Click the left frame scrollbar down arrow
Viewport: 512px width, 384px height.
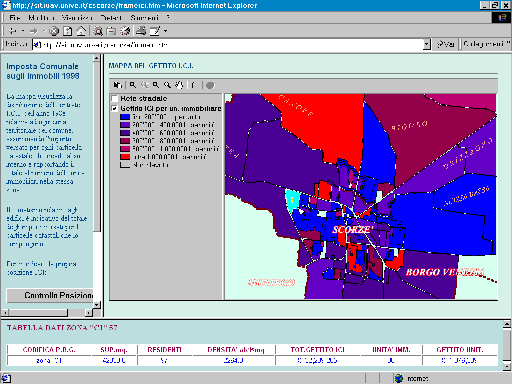(x=97, y=305)
